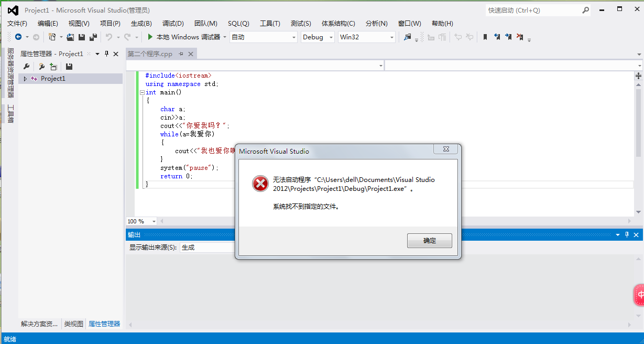Open the new project dropdown arrow
The image size is (644, 344).
click(x=61, y=37)
